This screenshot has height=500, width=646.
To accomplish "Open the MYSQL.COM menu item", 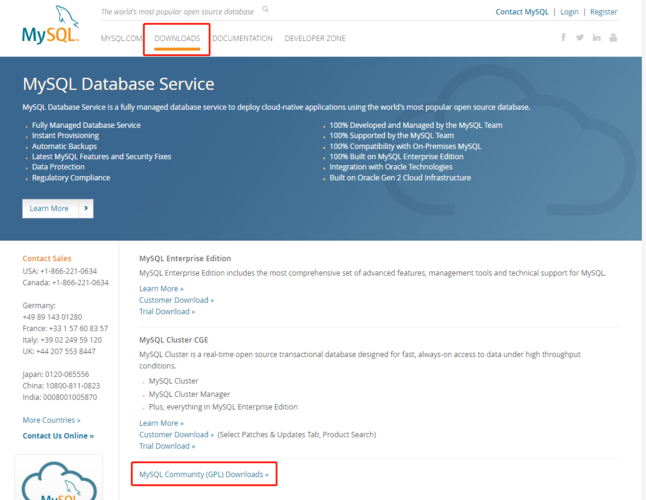I will click(122, 38).
